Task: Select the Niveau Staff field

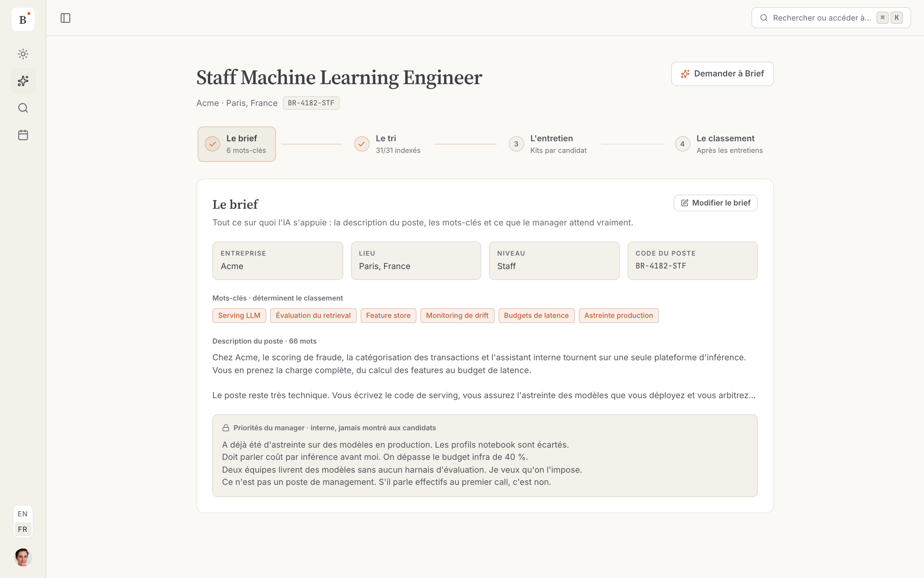Action: coord(554,261)
